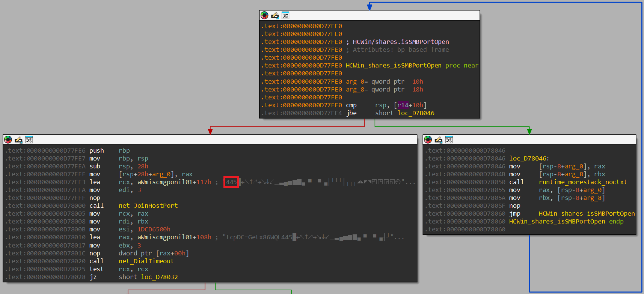The height and width of the screenshot is (294, 644).
Task: Click the pencil icon on the loc_D78046 block
Action: (438, 140)
